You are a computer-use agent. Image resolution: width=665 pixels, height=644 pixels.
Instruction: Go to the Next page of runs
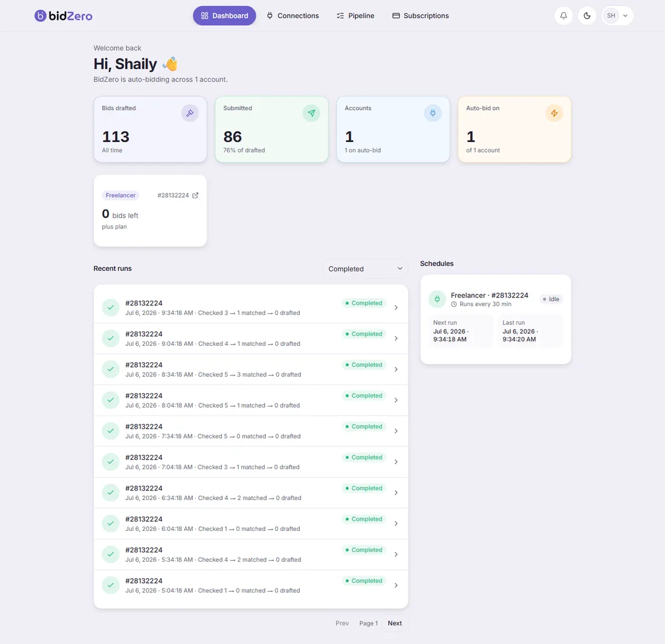click(x=394, y=623)
